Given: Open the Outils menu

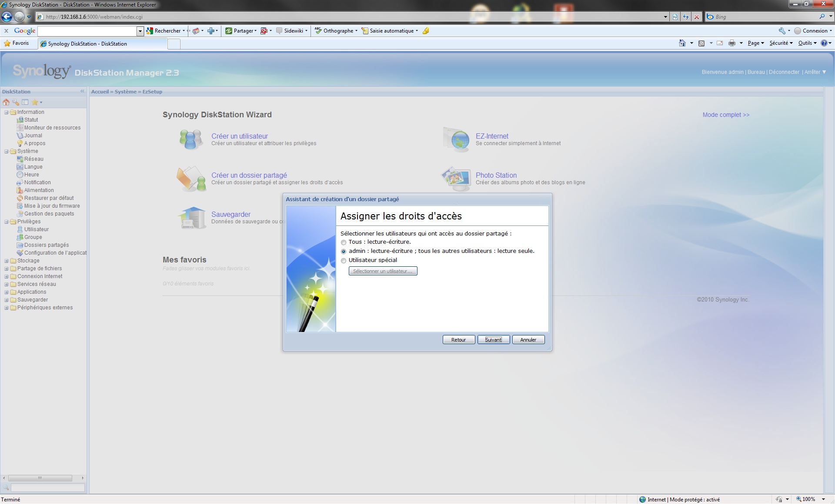Looking at the screenshot, I should coord(807,43).
